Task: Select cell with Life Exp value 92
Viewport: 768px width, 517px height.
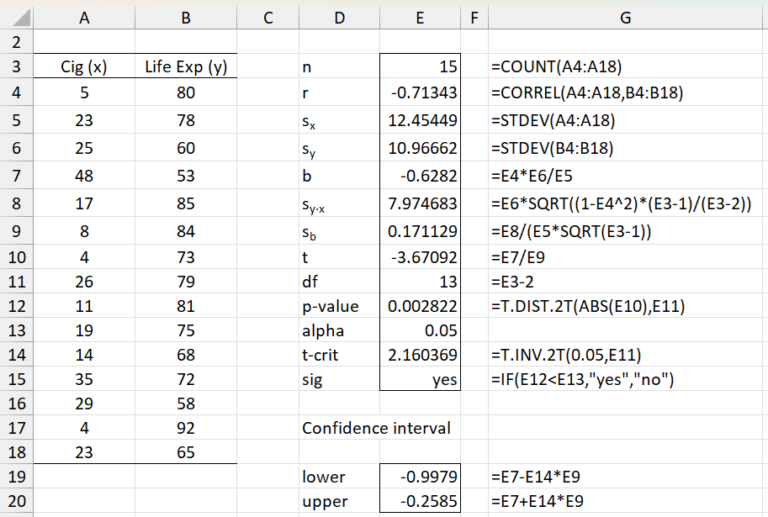Action: (x=186, y=428)
